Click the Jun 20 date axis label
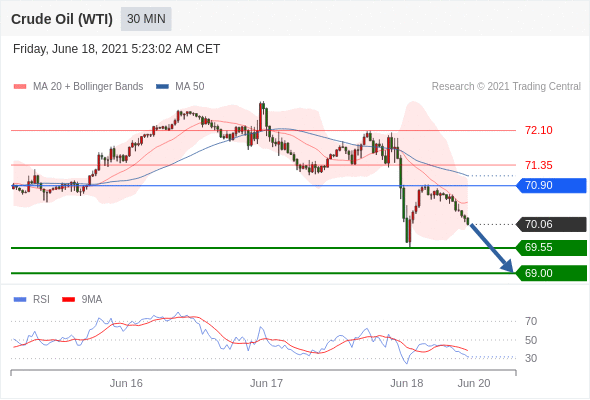This screenshot has height=400, width=590. click(474, 383)
